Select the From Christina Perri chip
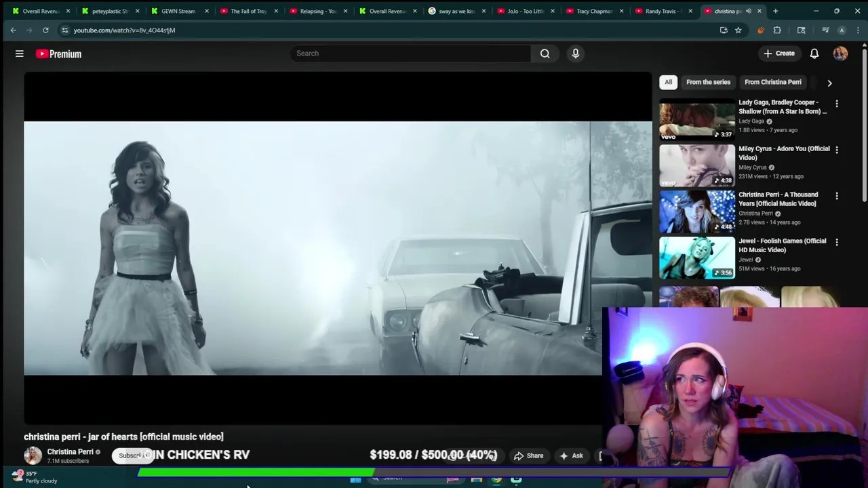Screen dimensions: 868x488 point(772,82)
